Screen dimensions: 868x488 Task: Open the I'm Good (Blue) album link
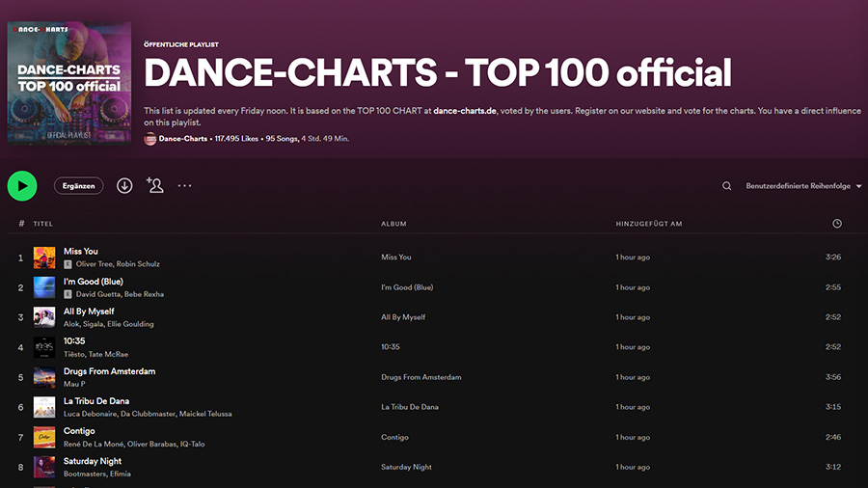[x=407, y=287]
